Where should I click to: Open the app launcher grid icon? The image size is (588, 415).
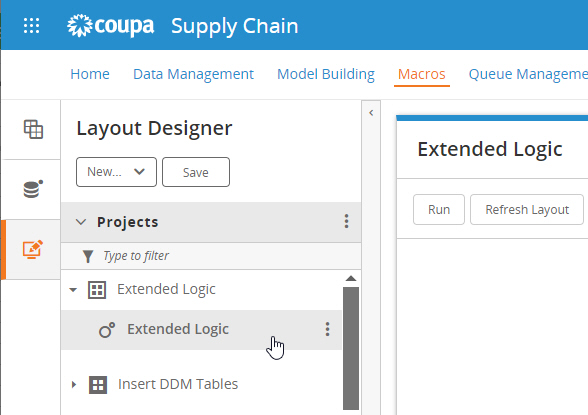coord(32,26)
